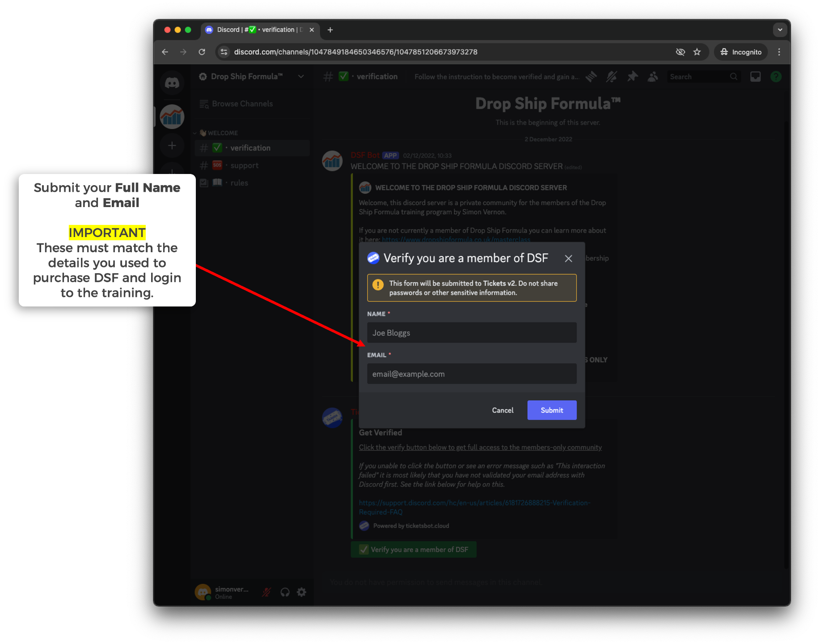Open a new browser tab

[x=330, y=30]
